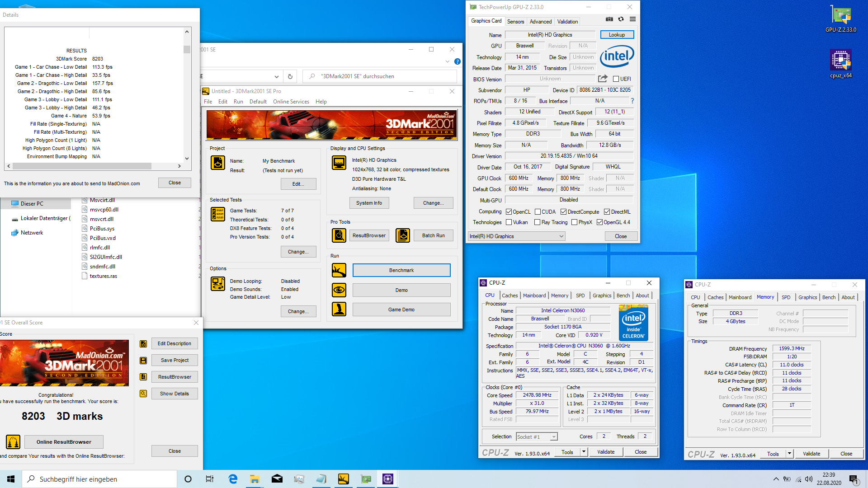Open cpuz_x64 desktop icon

pyautogui.click(x=841, y=64)
